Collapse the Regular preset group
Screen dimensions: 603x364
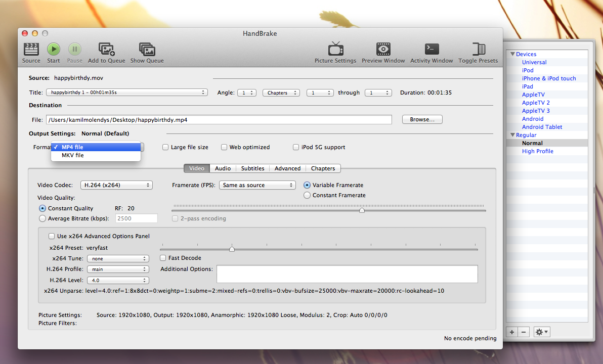coord(512,135)
